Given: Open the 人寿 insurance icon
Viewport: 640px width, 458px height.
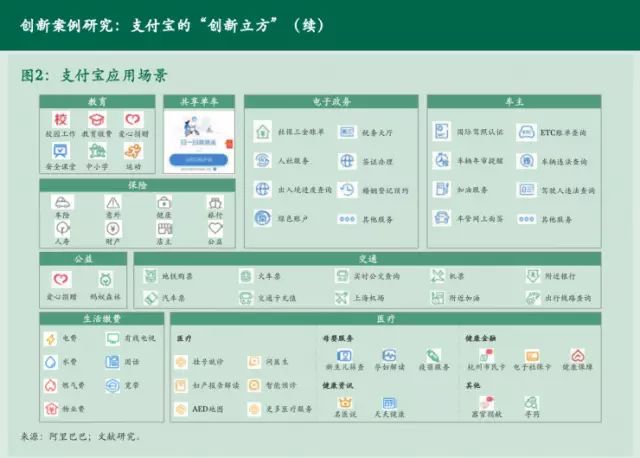Looking at the screenshot, I should click(62, 228).
